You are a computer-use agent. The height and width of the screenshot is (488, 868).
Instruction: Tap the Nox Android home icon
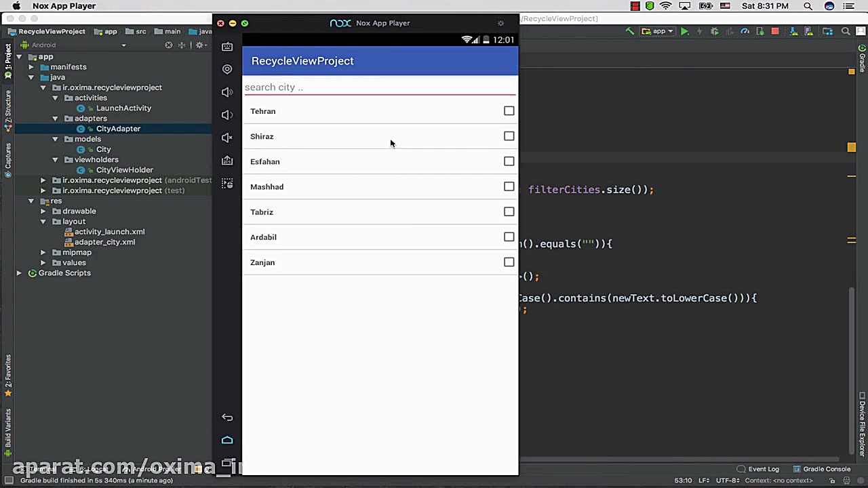[227, 440]
